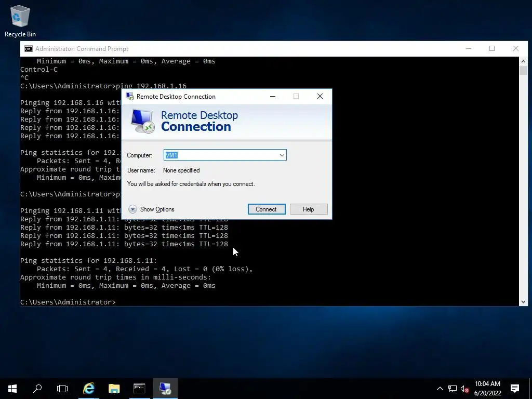Open Task View on the taskbar
Viewport: 532px width, 399px height.
(62, 389)
